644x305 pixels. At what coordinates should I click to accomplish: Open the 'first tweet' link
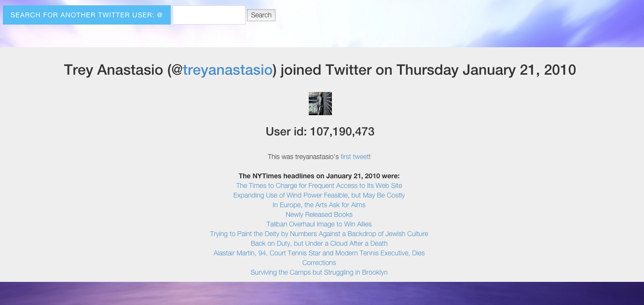pyautogui.click(x=355, y=157)
